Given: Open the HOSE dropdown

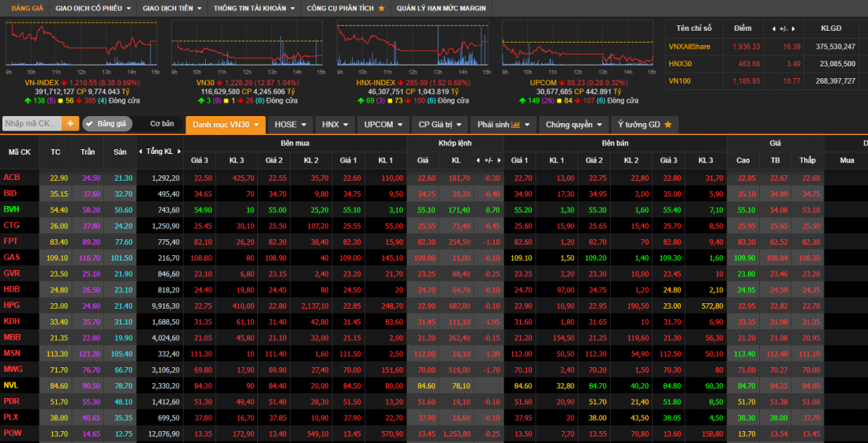Looking at the screenshot, I should [290, 125].
